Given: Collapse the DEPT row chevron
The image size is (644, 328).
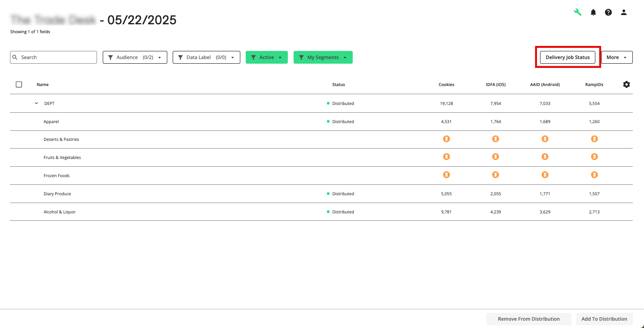Looking at the screenshot, I should point(36,103).
